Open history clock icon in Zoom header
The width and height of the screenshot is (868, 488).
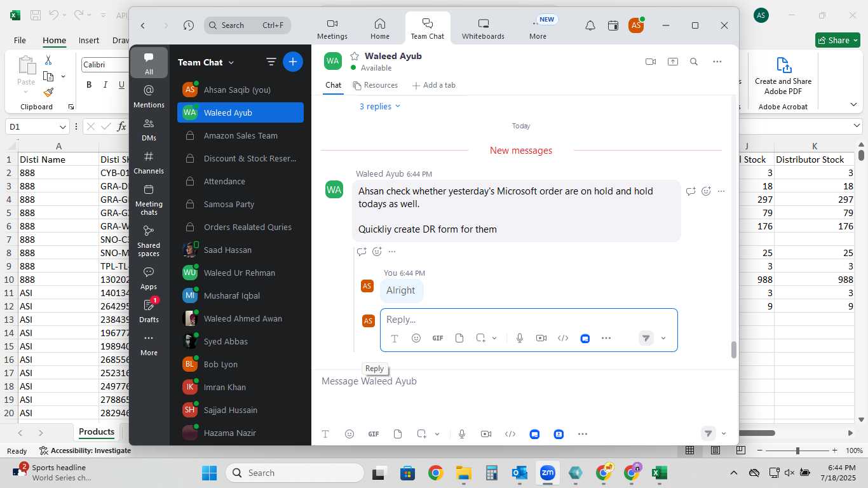188,25
